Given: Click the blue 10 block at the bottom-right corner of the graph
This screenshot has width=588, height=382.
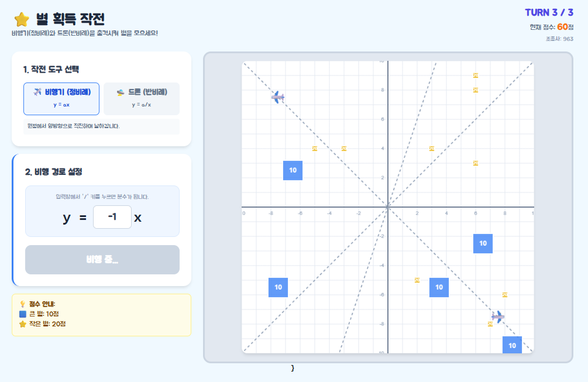Looking at the screenshot, I should coord(513,345).
